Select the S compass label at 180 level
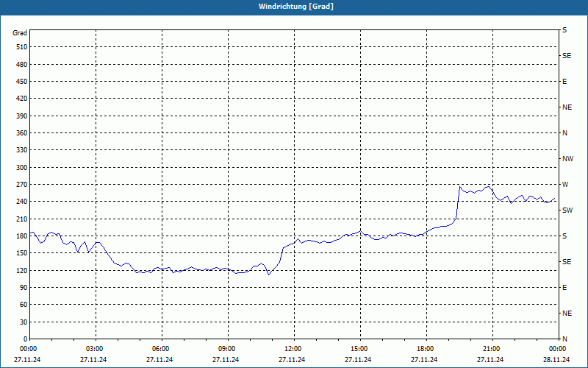This screenshot has width=588, height=368. [x=564, y=236]
